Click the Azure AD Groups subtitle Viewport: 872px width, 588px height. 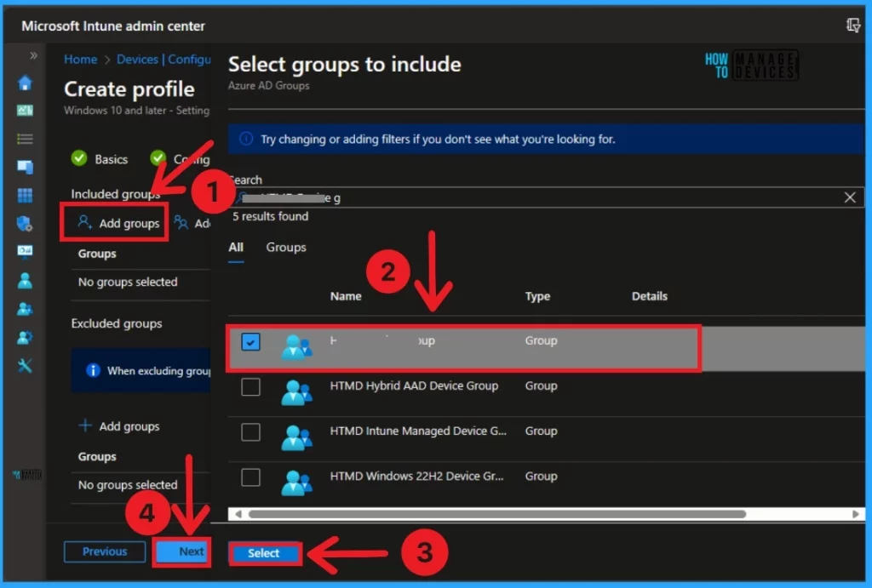coord(268,86)
